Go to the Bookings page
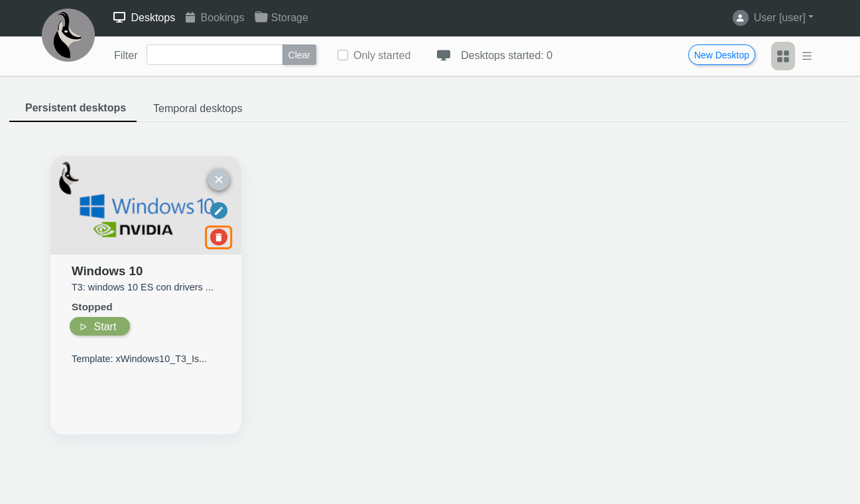Screen dimensions: 860x504 pos(214,17)
